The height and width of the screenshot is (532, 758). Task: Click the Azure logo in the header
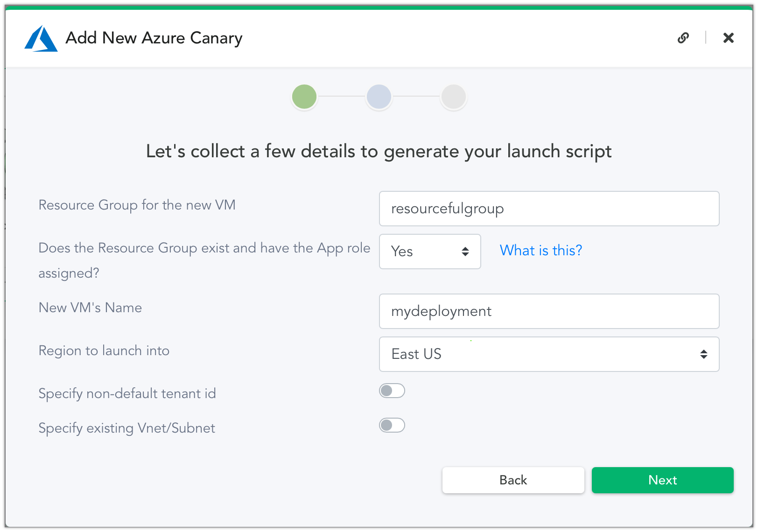click(x=41, y=39)
